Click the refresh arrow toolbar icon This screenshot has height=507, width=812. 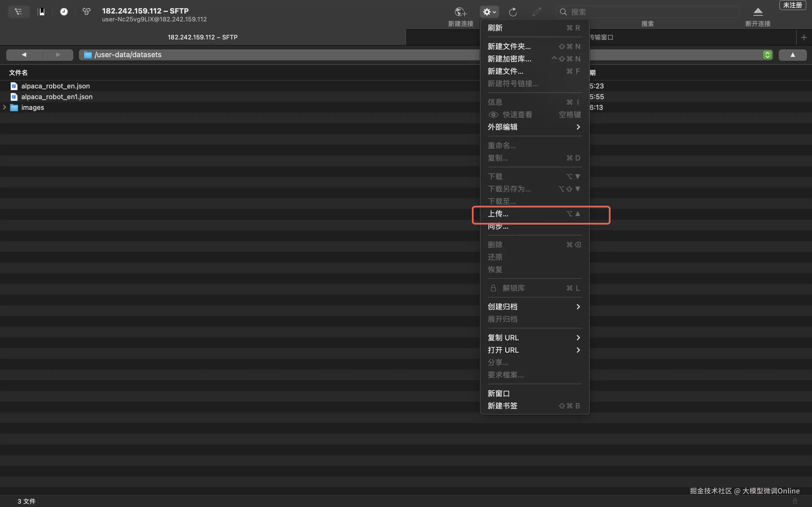tap(513, 12)
